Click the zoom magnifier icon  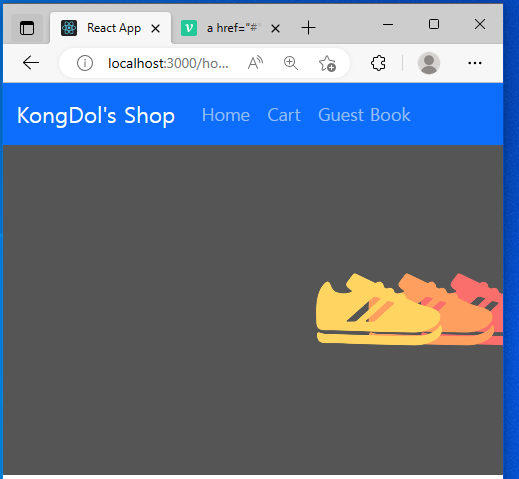click(x=291, y=63)
